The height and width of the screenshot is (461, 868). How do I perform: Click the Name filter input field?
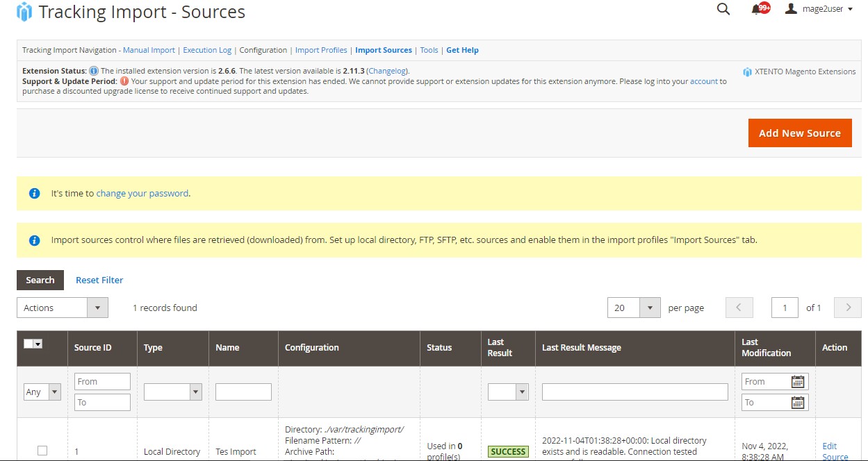click(243, 392)
